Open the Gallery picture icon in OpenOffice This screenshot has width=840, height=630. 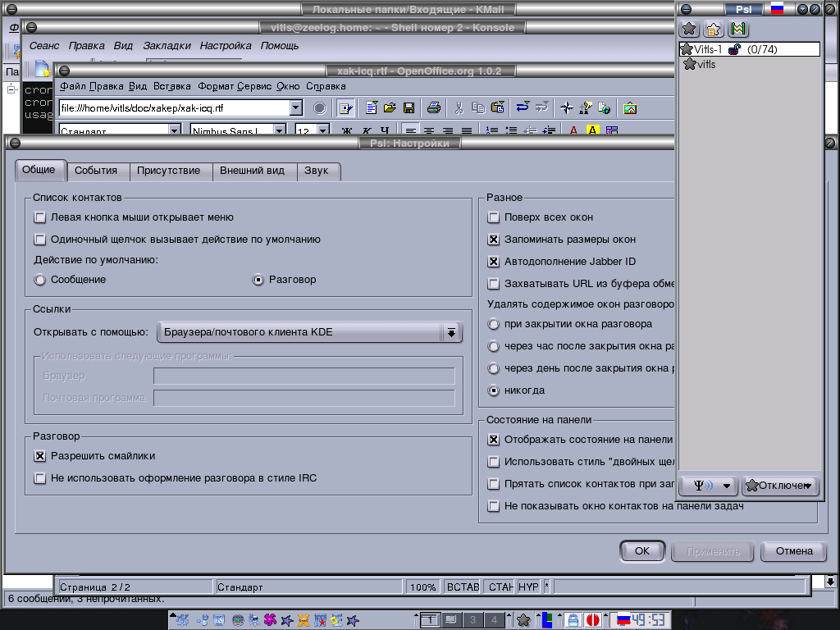(x=630, y=108)
